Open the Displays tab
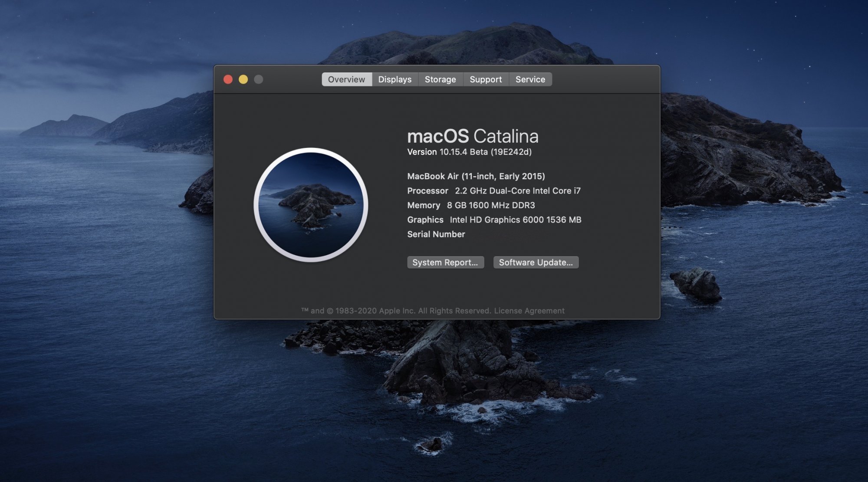The image size is (868, 482). pyautogui.click(x=395, y=79)
